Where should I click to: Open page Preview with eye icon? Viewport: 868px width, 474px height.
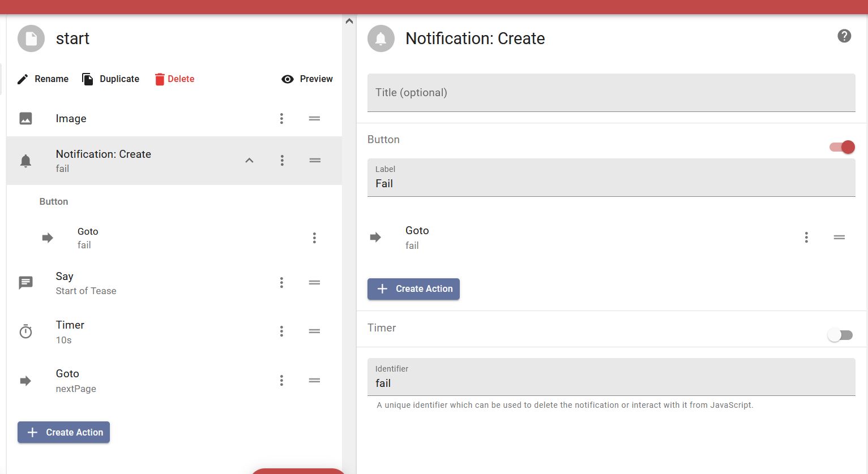pos(307,79)
